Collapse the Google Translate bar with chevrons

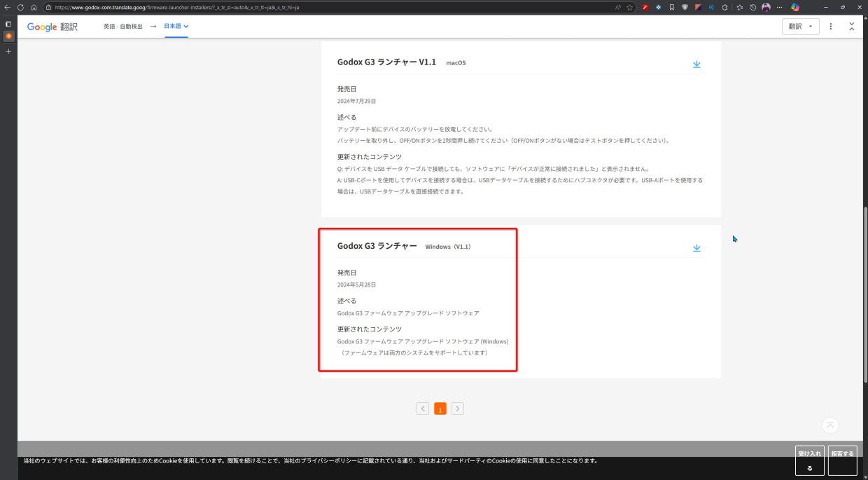pyautogui.click(x=851, y=27)
